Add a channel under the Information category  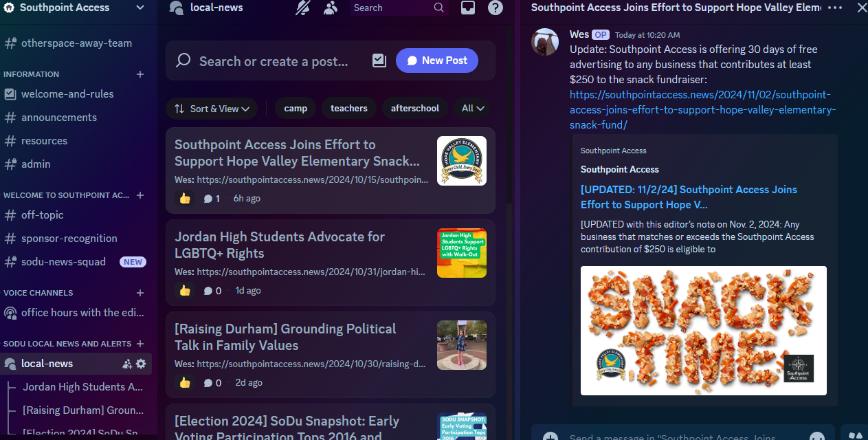[140, 74]
